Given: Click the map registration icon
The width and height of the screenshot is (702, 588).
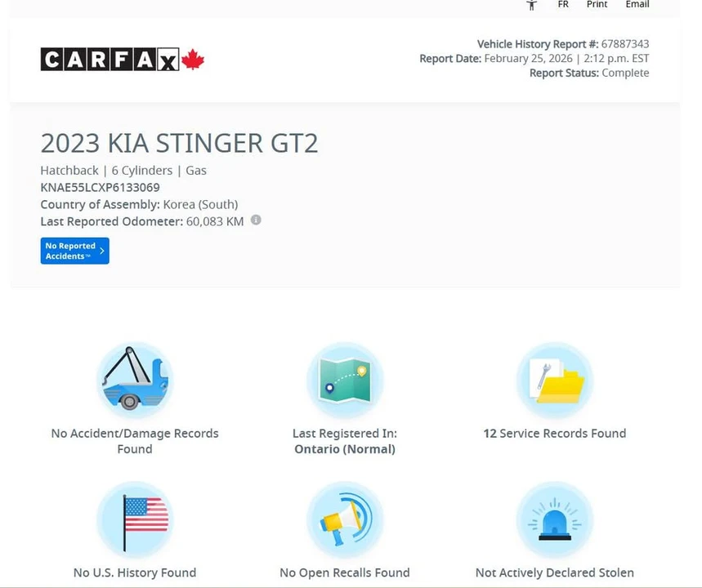Looking at the screenshot, I should click(x=345, y=380).
